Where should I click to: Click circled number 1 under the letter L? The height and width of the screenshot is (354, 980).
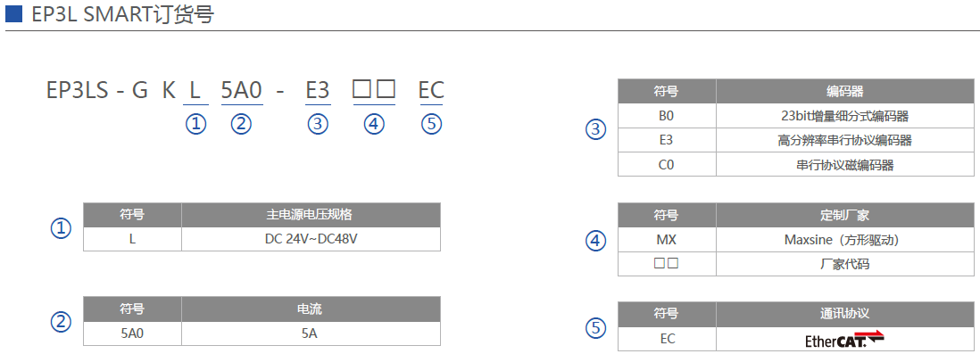point(195,124)
